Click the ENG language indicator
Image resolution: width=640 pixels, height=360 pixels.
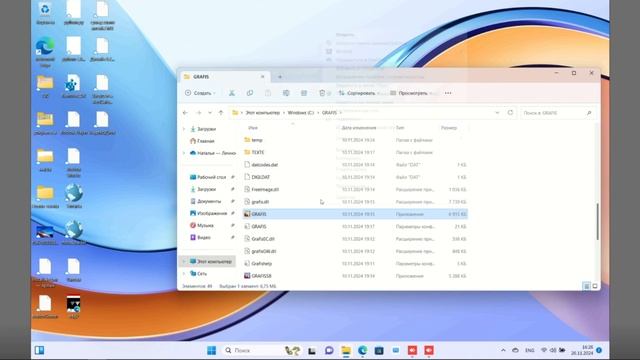pos(529,350)
